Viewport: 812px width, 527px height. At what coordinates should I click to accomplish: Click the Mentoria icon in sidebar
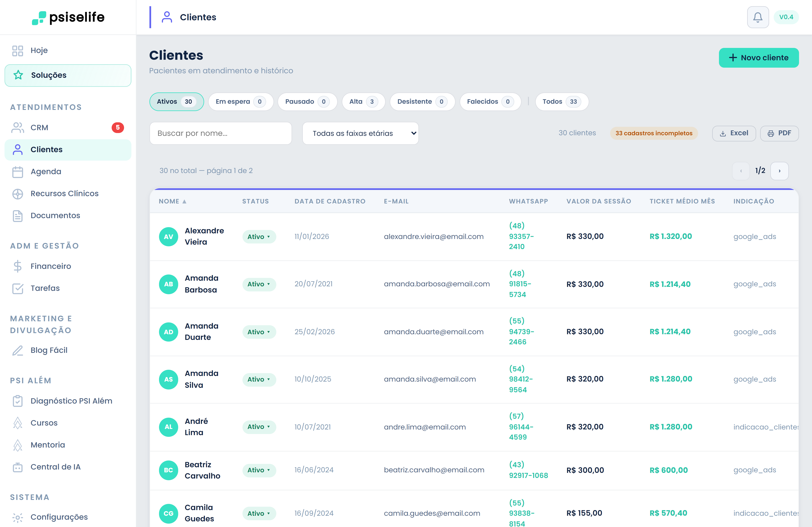(17, 445)
